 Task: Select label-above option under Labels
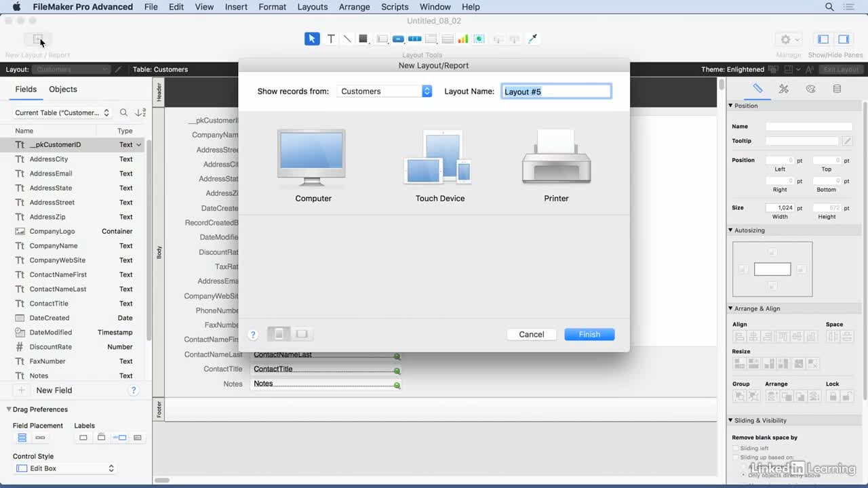point(102,438)
